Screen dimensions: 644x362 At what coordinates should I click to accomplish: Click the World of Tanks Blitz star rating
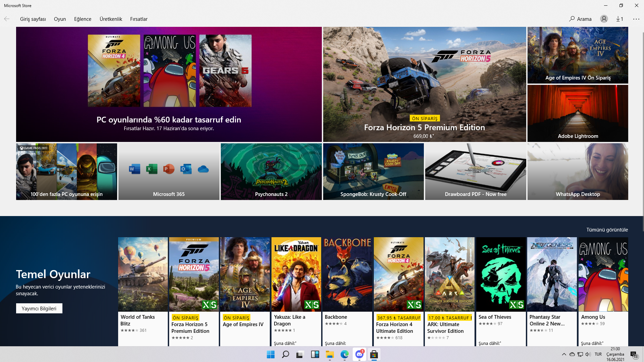129,330
